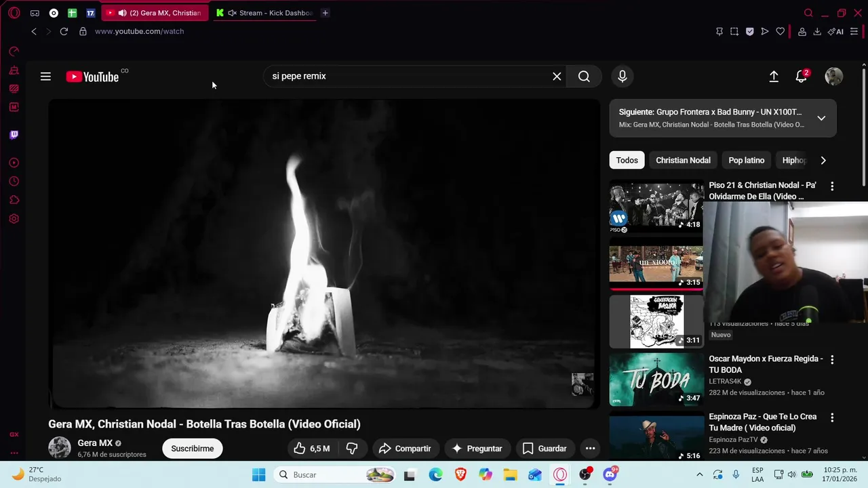Go back to previous page
The height and width of the screenshot is (488, 868).
[x=34, y=31]
